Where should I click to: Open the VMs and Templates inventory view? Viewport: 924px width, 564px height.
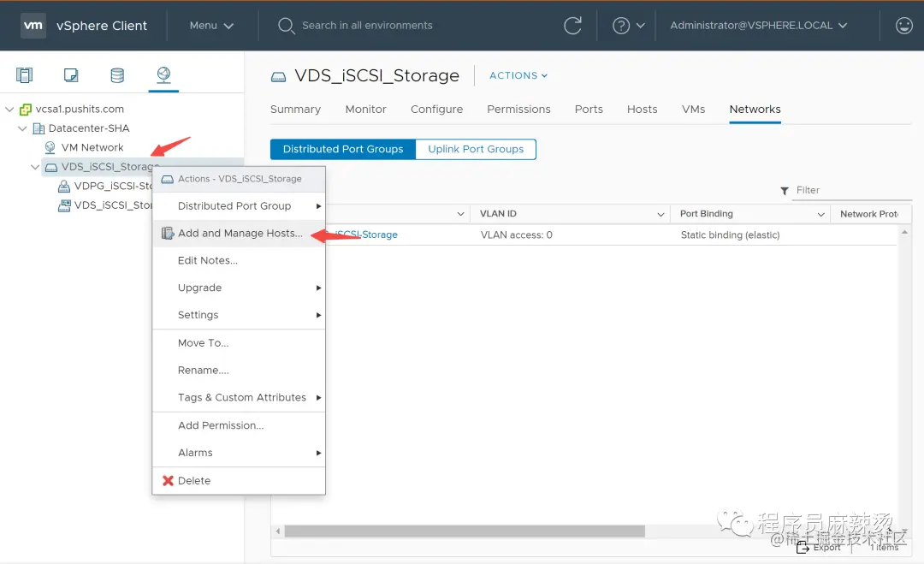[71, 74]
